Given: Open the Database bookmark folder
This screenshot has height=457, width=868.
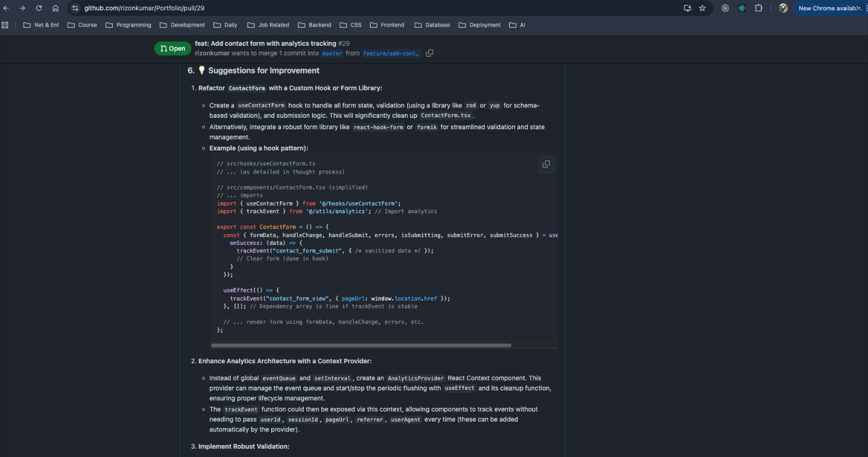Looking at the screenshot, I should [x=432, y=25].
